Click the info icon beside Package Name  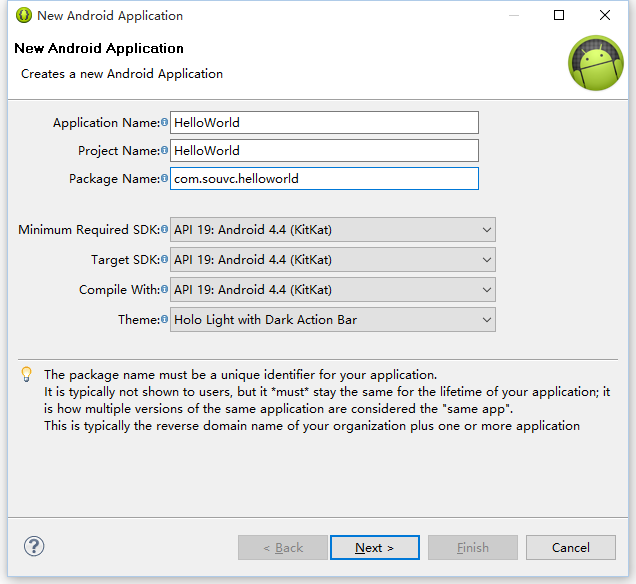coord(165,179)
